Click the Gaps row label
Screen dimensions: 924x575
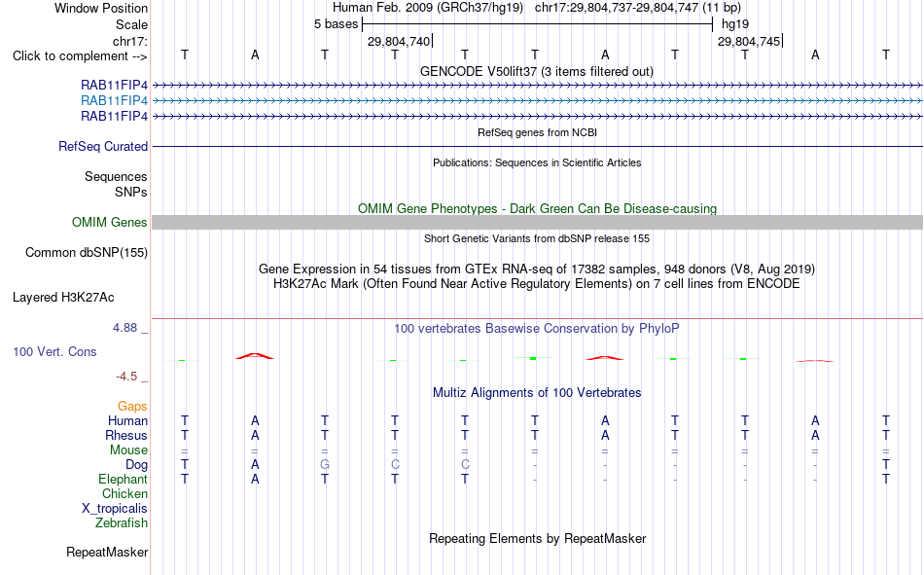click(132, 406)
